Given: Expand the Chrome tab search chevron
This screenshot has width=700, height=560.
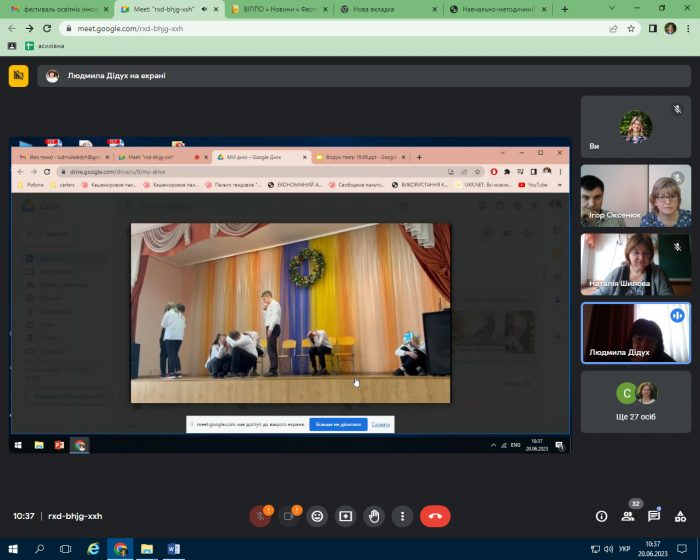Looking at the screenshot, I should (x=612, y=9).
